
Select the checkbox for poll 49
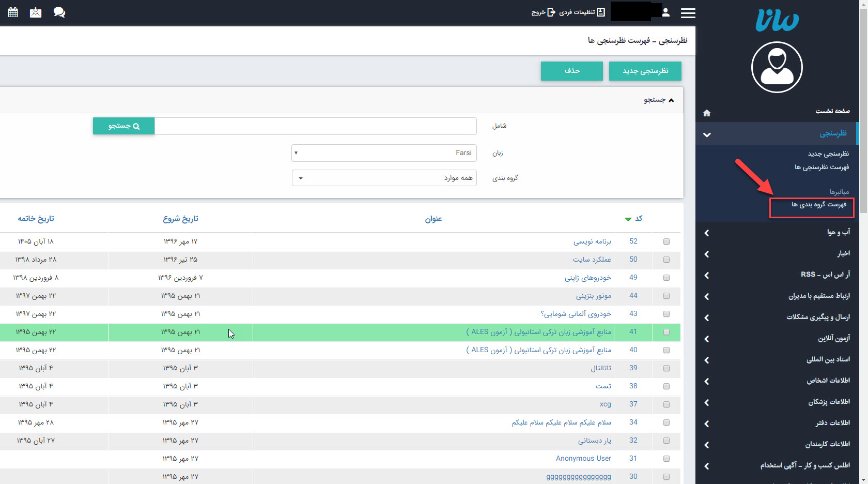click(667, 278)
